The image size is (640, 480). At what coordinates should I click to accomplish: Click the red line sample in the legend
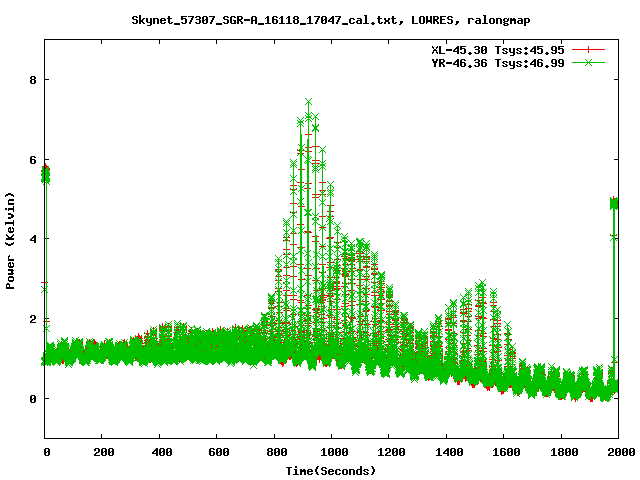click(588, 50)
